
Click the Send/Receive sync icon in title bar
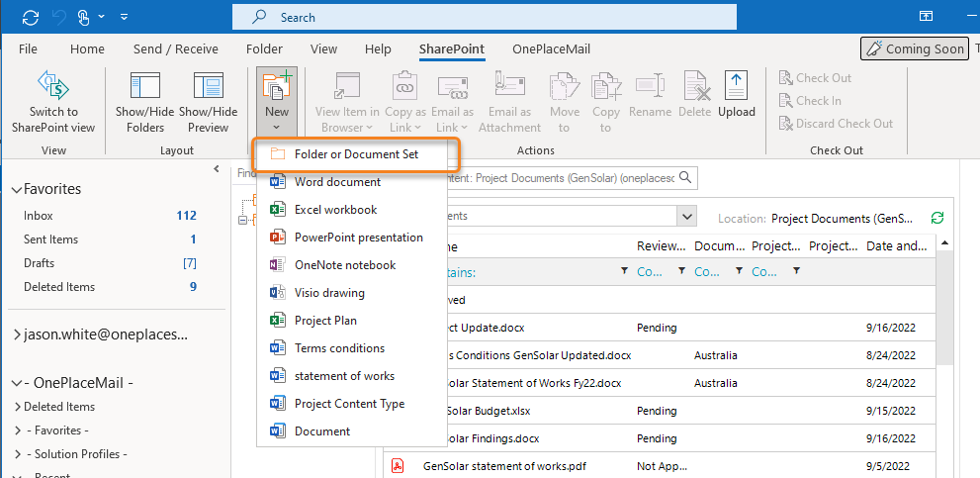[31, 18]
